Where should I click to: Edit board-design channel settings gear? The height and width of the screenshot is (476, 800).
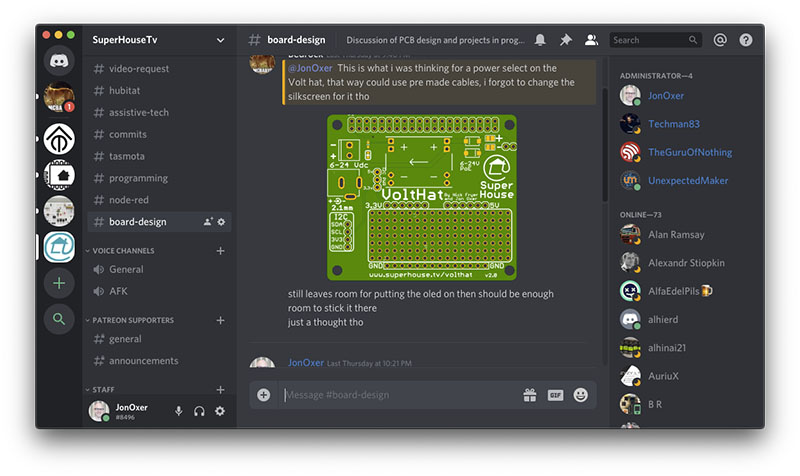[221, 222]
